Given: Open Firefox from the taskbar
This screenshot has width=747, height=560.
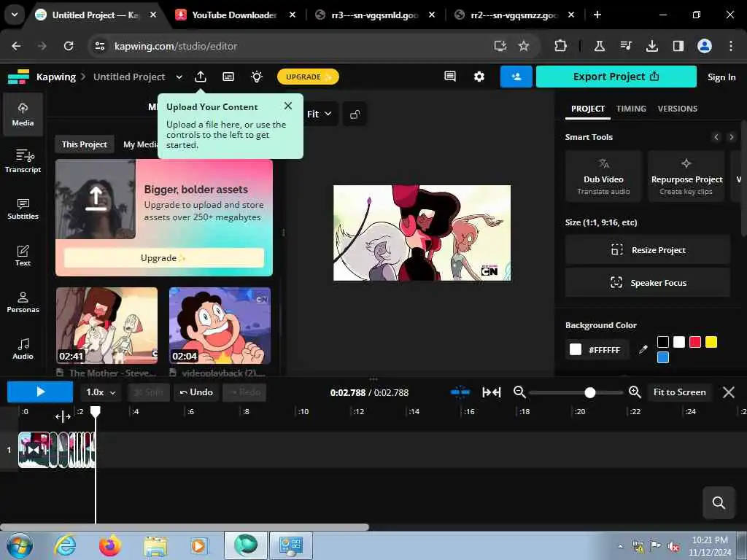Looking at the screenshot, I should [x=109, y=545].
